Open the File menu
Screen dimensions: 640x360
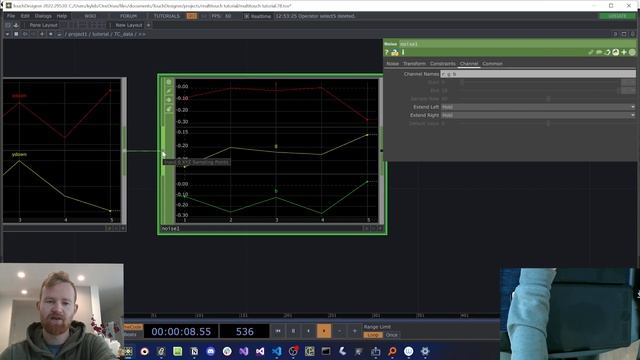pyautogui.click(x=11, y=16)
